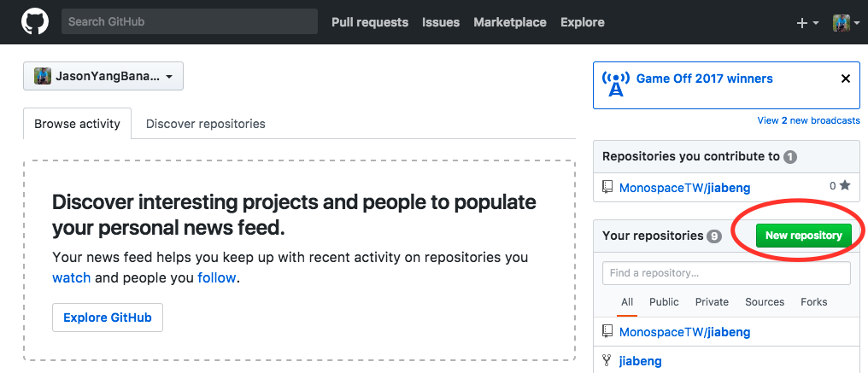The image size is (868, 373).
Task: Open the Pull requests nav link
Action: click(369, 22)
